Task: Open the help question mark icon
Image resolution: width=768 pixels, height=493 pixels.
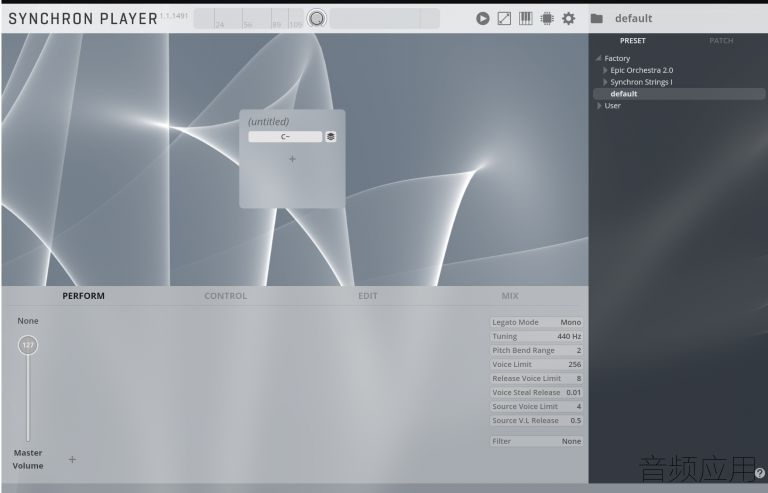Action: 760,473
